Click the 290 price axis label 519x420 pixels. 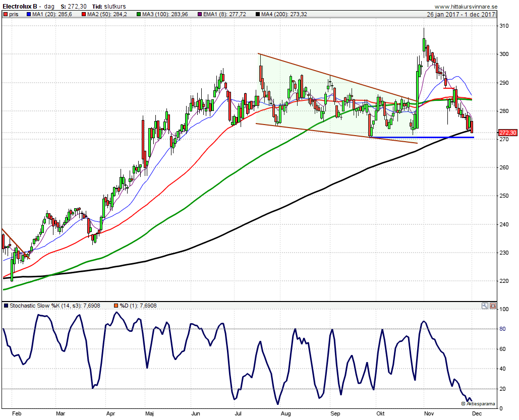point(504,83)
